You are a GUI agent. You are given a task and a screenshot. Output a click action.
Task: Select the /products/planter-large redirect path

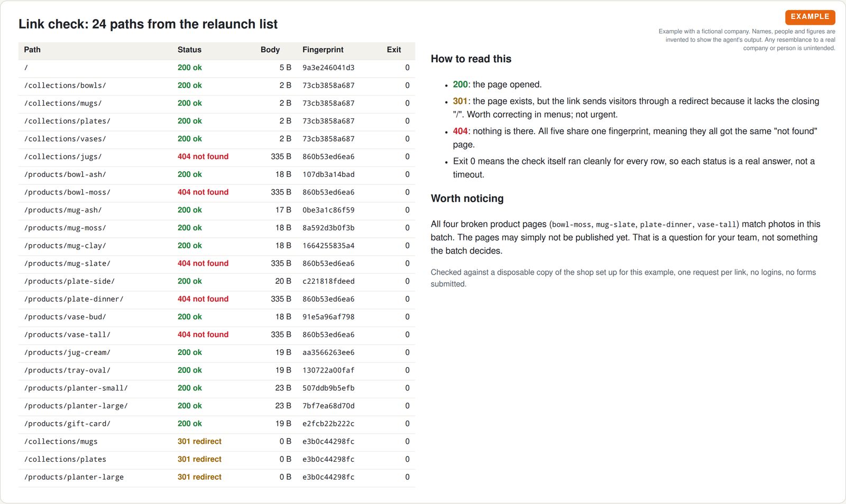click(73, 477)
